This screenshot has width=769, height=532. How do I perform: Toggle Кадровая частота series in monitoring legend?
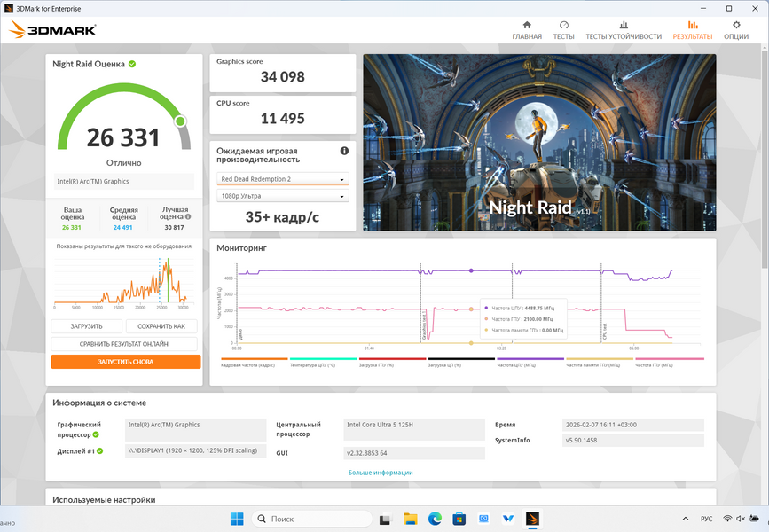coord(254,363)
